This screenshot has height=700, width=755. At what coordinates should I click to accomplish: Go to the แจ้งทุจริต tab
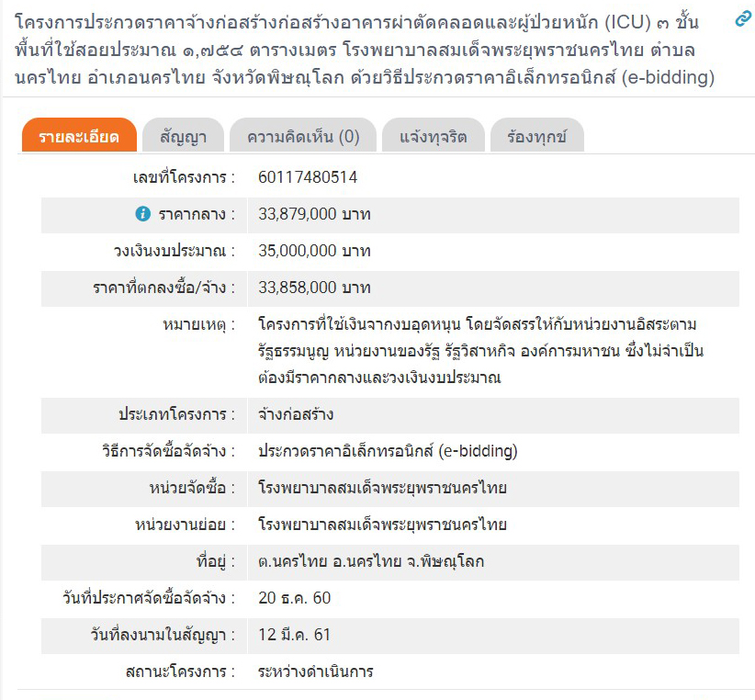(434, 137)
